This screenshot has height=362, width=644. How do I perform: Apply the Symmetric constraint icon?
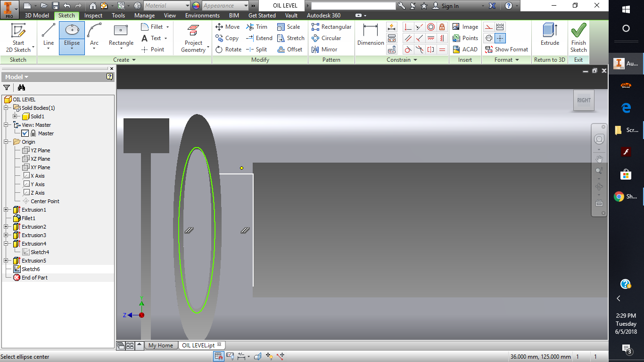430,49
